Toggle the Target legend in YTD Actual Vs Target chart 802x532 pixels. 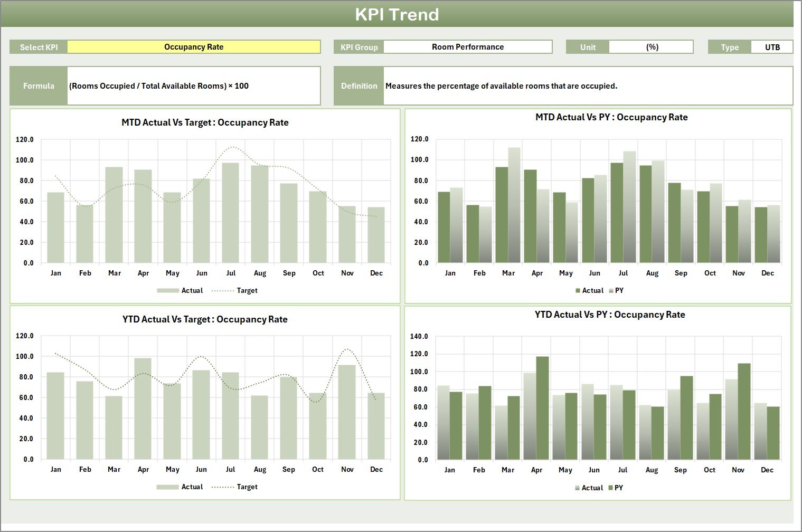pos(246,487)
